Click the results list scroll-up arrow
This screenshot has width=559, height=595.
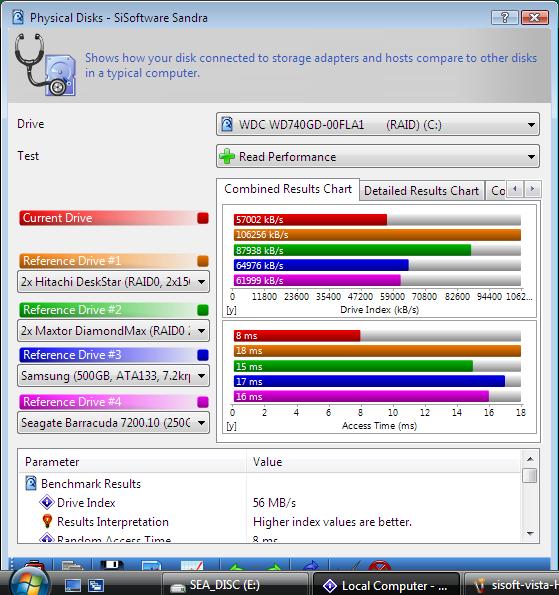(530, 459)
